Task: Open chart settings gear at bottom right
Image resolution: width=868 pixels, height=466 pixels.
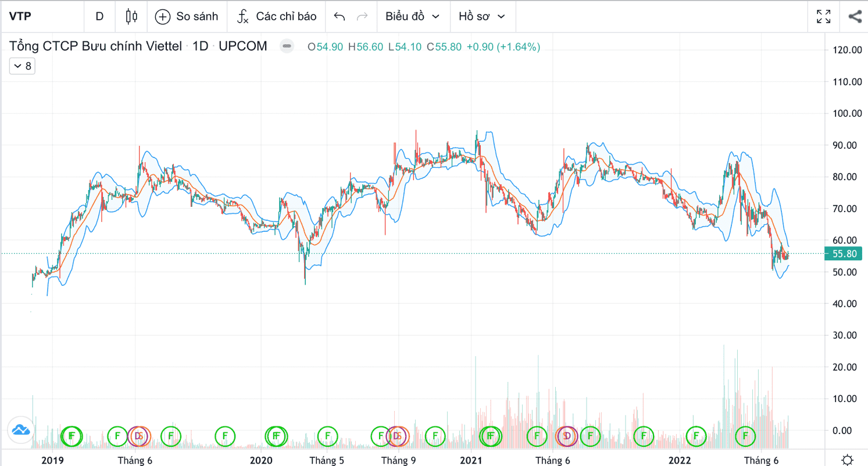Action: point(847,459)
